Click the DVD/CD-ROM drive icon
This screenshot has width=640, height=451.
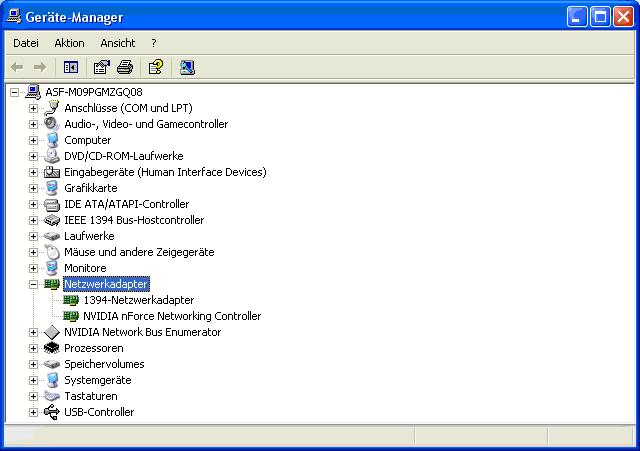(52, 156)
